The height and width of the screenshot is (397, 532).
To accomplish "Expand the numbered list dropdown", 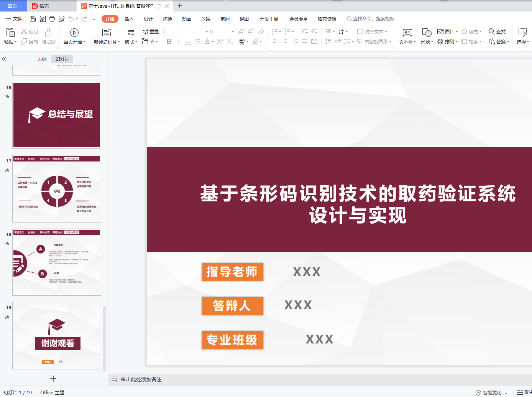I will [x=293, y=31].
